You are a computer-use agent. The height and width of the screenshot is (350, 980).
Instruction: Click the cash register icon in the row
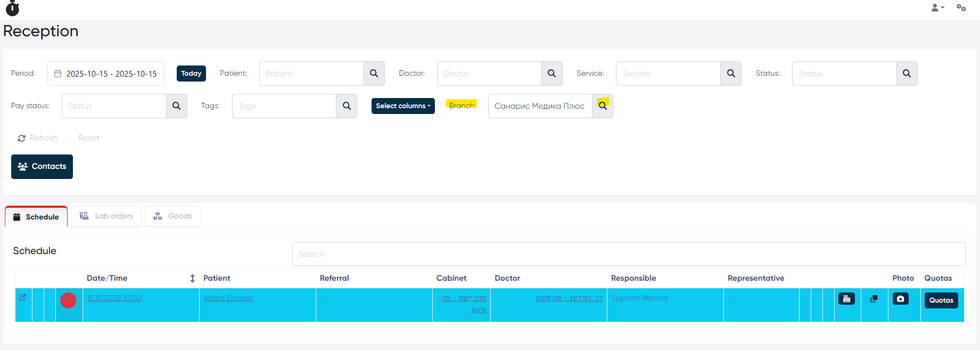846,299
